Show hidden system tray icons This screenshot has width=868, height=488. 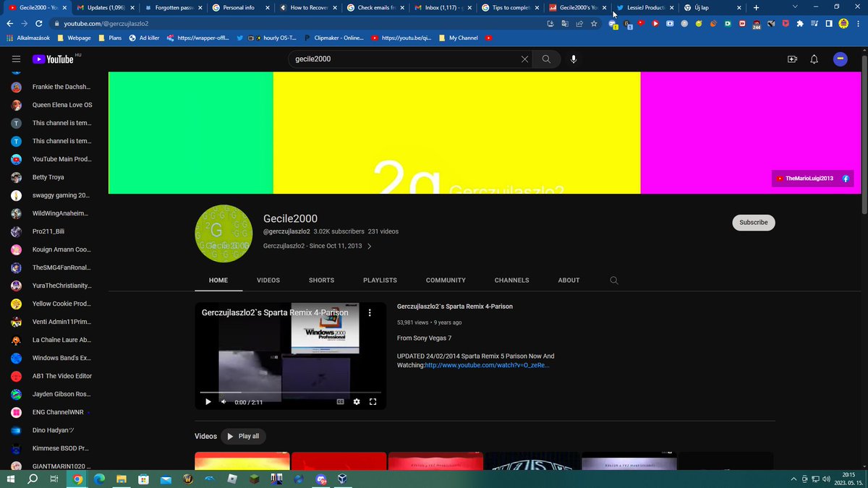tap(793, 479)
